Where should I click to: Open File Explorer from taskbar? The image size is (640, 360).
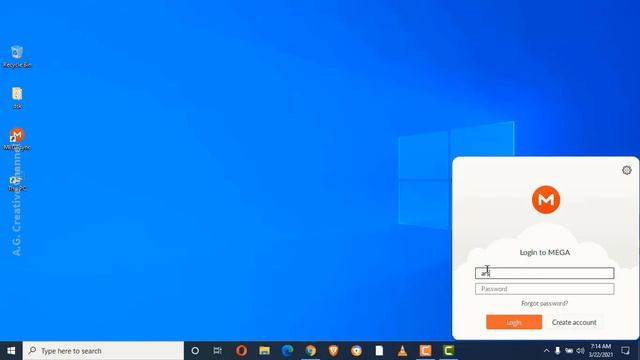coord(264,351)
